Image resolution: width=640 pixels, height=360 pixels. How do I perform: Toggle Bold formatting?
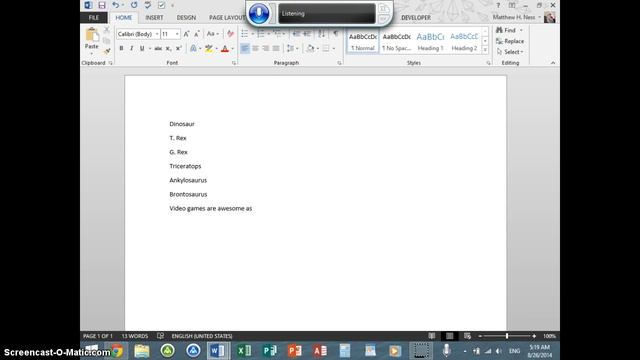[x=121, y=49]
